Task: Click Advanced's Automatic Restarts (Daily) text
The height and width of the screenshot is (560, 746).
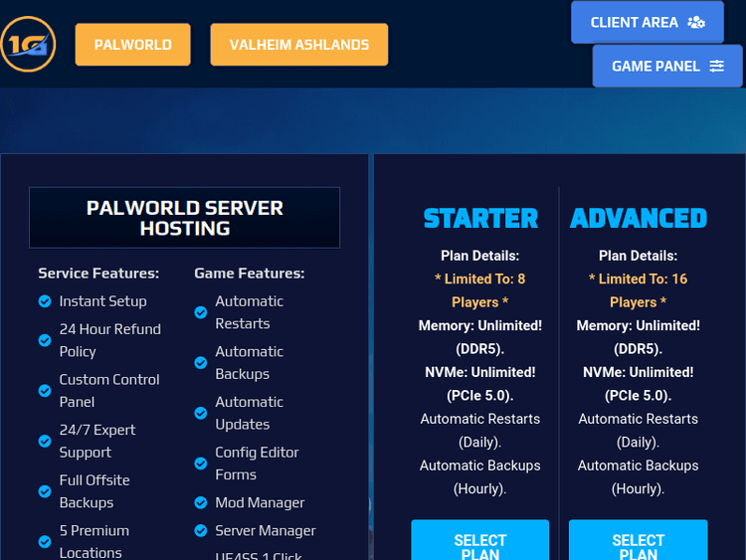Action: coord(638,430)
